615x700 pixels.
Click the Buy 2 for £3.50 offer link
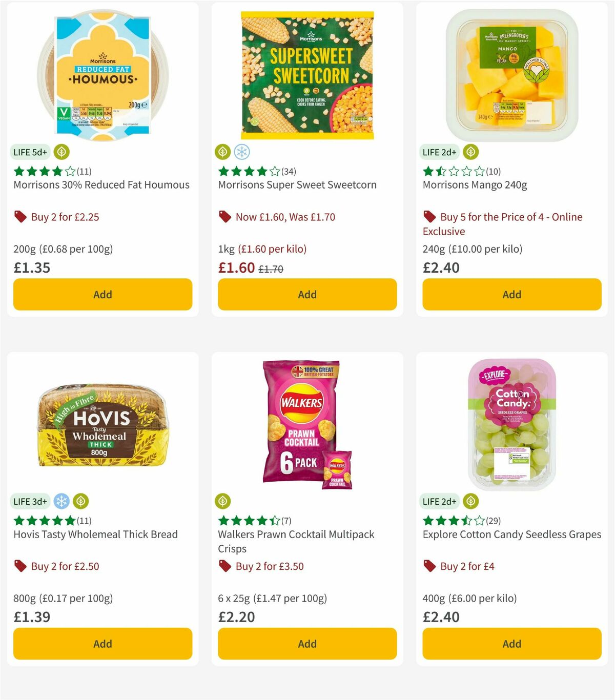coord(269,566)
